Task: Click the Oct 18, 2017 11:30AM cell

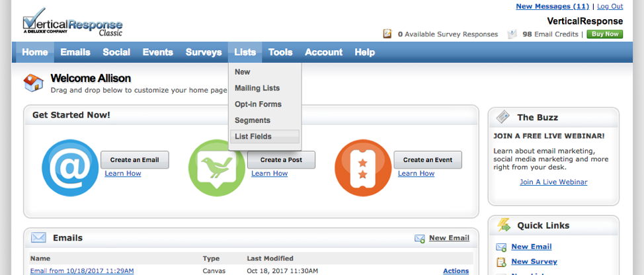Action: [282, 271]
